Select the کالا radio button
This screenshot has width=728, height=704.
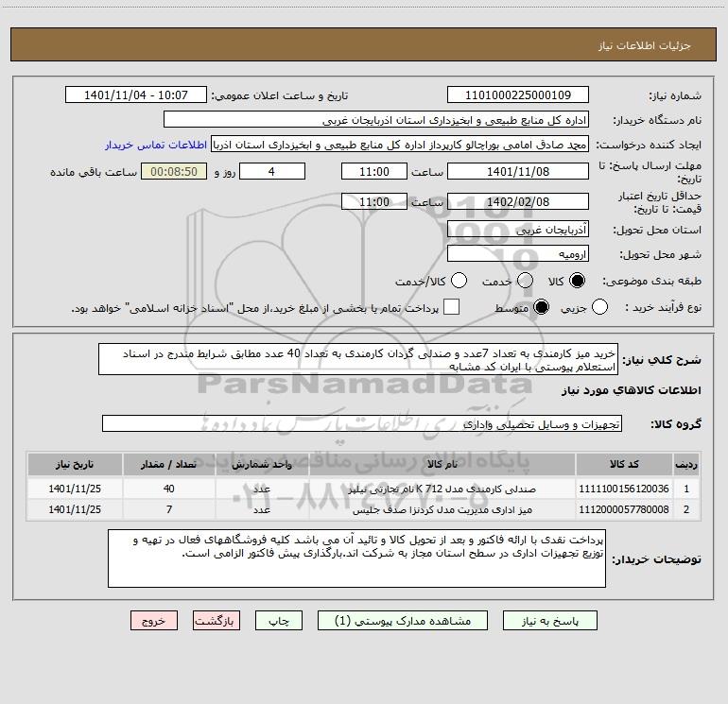[577, 281]
